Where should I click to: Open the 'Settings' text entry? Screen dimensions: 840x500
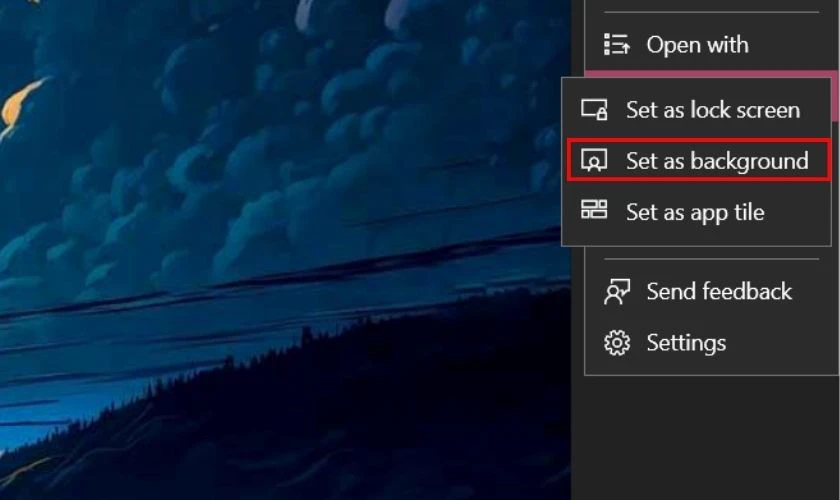click(x=686, y=343)
